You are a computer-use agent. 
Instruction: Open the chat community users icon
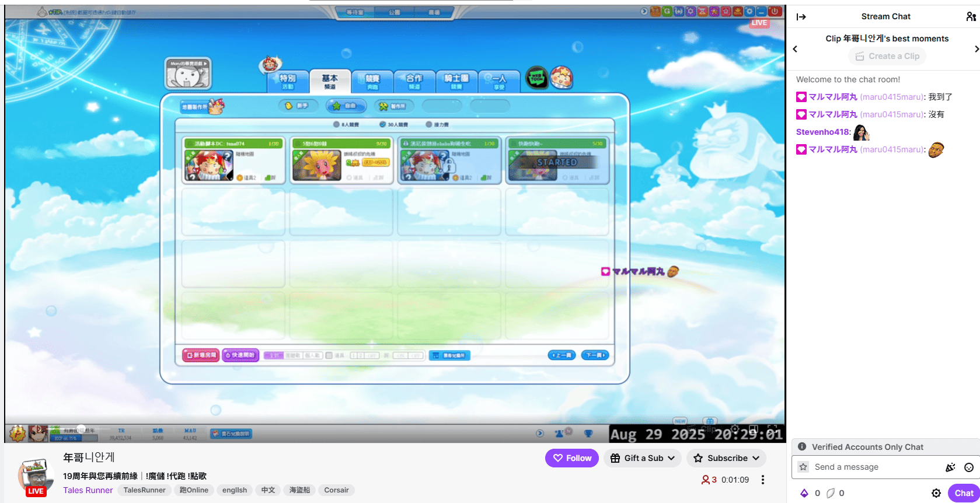click(971, 17)
